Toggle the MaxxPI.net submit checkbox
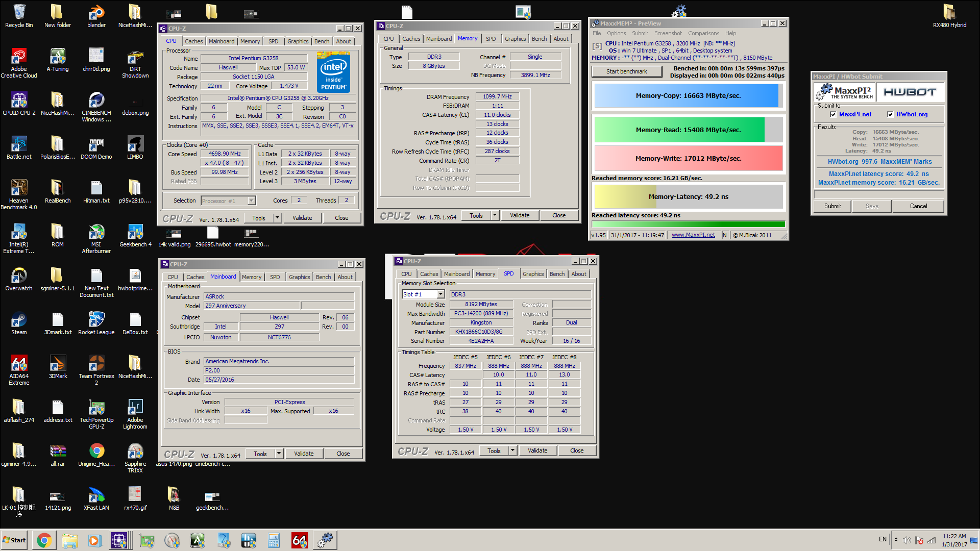 (833, 114)
